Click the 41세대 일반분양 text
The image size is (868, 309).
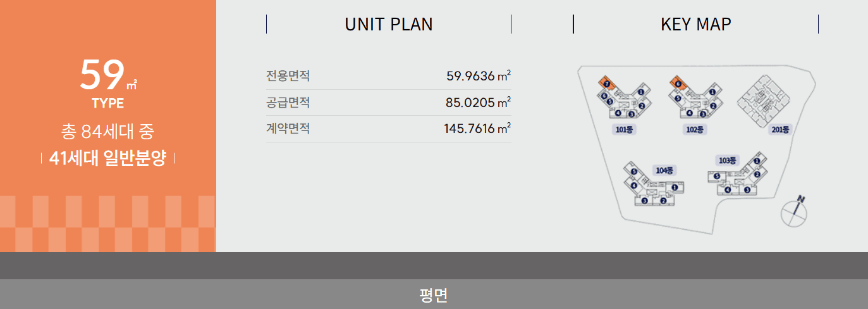(x=107, y=158)
